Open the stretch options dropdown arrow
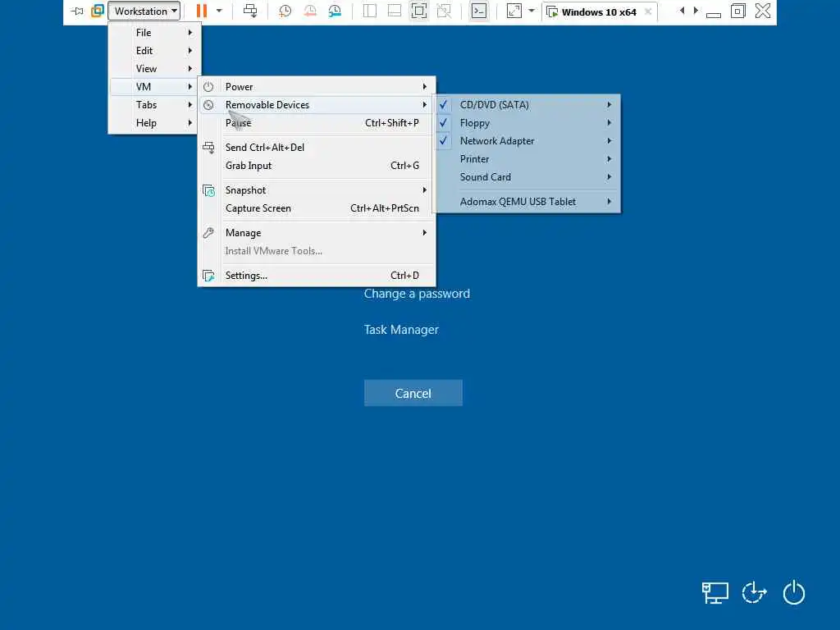The image size is (840, 630). tap(532, 11)
